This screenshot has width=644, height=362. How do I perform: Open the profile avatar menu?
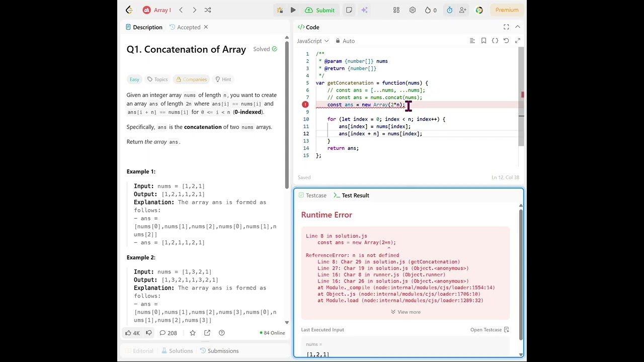[479, 10]
